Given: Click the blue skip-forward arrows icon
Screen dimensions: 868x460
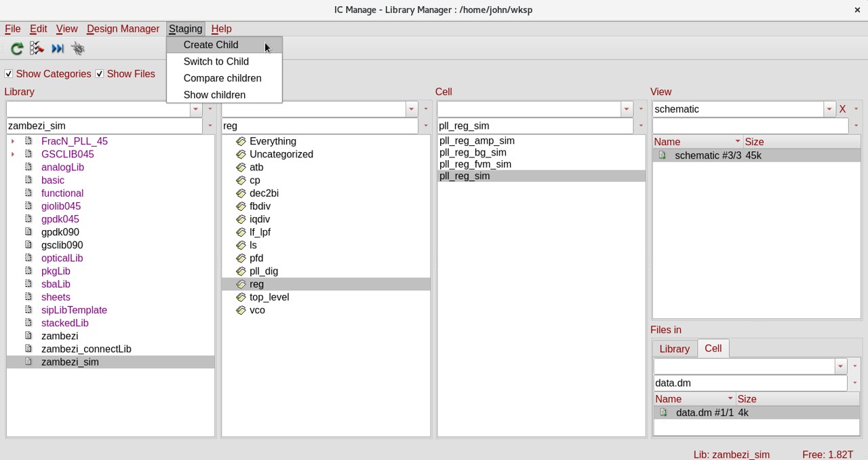Looking at the screenshot, I should click(x=58, y=49).
